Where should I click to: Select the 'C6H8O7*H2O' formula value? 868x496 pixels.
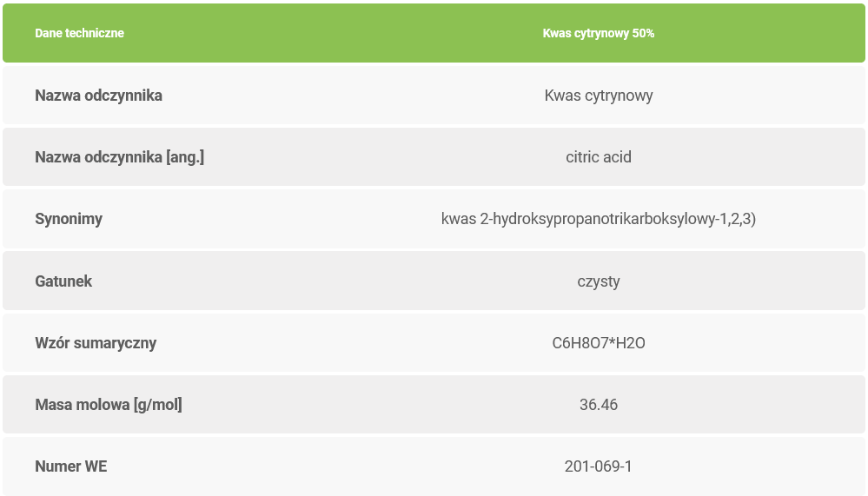598,343
